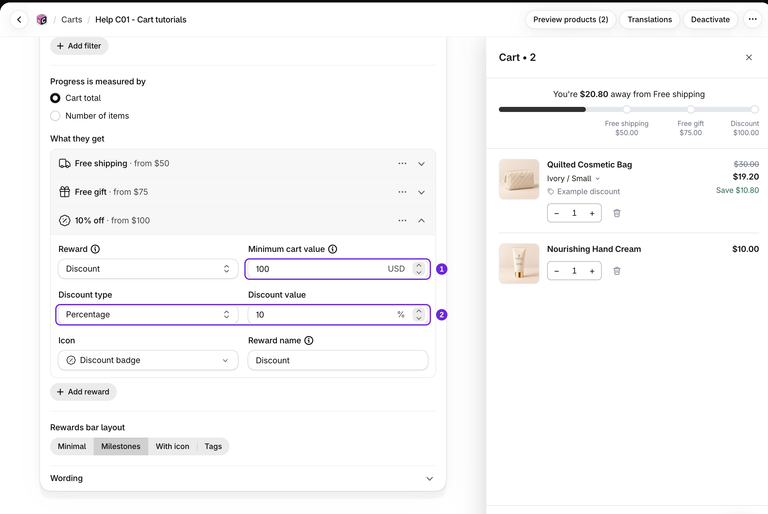Click Save $10.80 text
The image size is (768, 514).
[737, 190]
